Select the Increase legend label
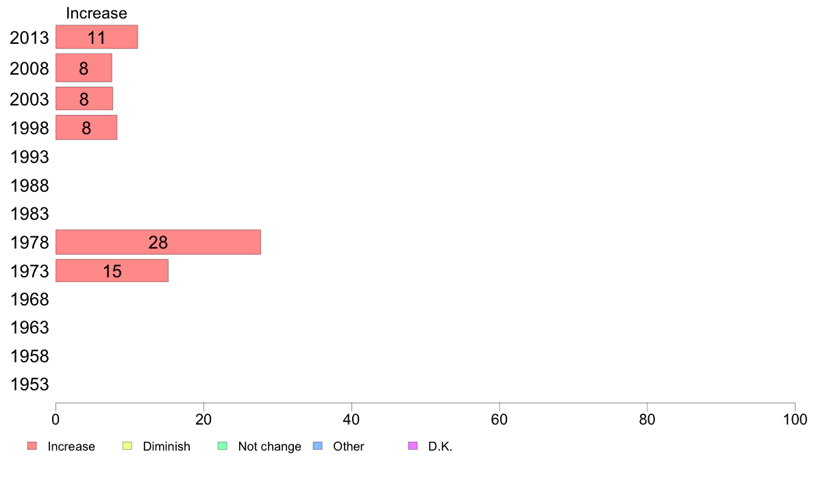 71,446
